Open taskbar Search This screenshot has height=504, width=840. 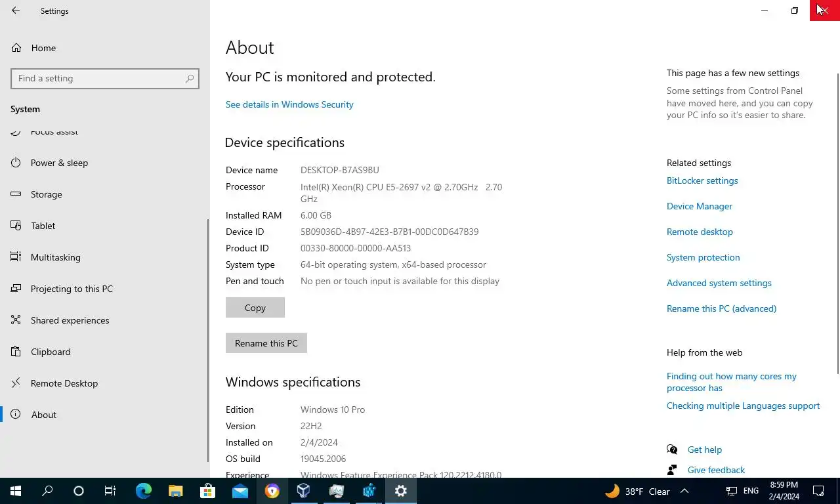(47, 491)
